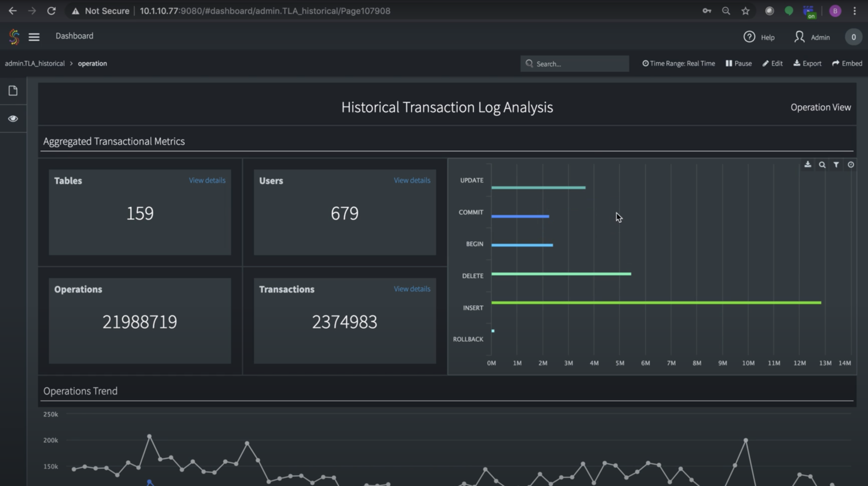Open the Export options
The width and height of the screenshot is (868, 486).
pyautogui.click(x=808, y=63)
